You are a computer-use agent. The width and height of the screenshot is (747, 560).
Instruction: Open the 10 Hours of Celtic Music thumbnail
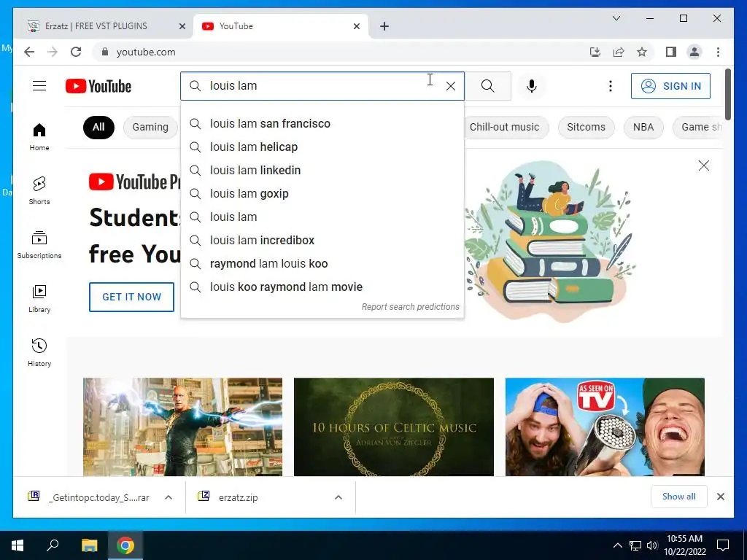click(393, 427)
